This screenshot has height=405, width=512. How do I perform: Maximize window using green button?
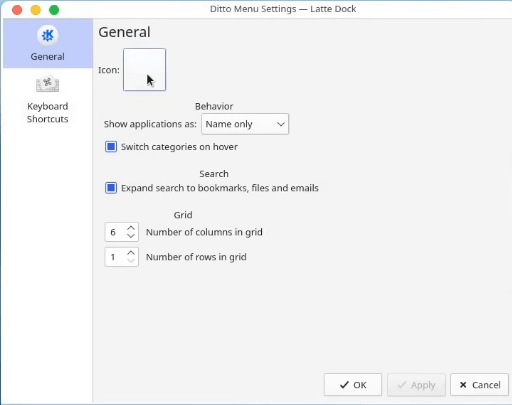click(54, 10)
